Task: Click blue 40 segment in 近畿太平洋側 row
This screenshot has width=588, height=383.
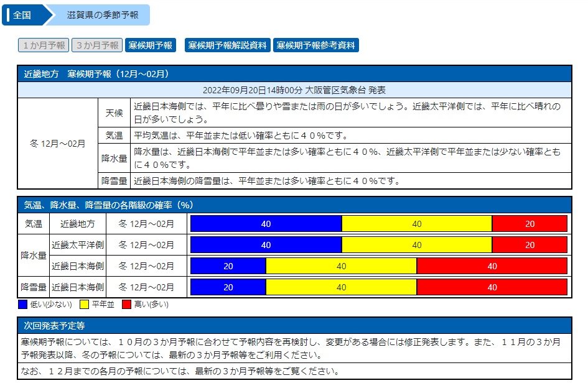Action: (x=266, y=245)
